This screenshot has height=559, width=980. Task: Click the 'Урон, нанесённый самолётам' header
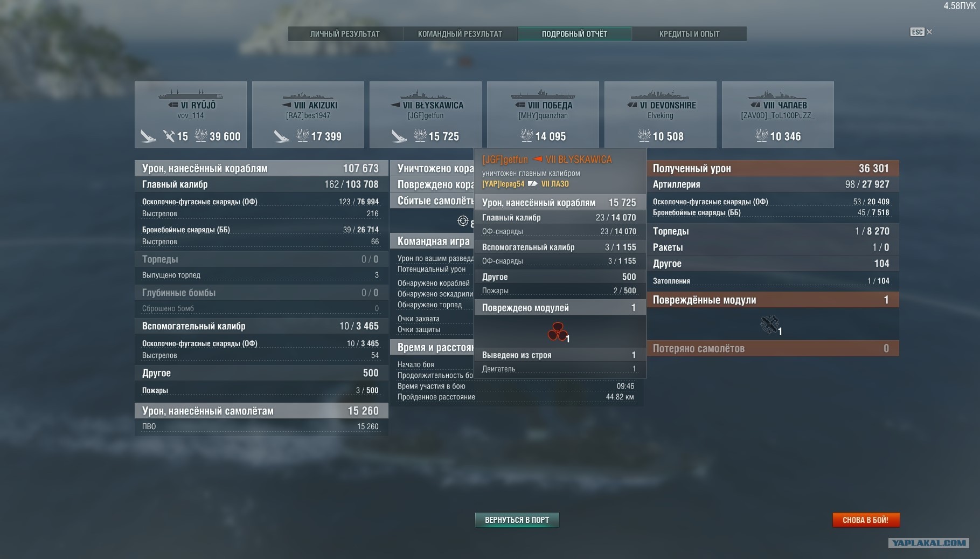[x=261, y=411]
